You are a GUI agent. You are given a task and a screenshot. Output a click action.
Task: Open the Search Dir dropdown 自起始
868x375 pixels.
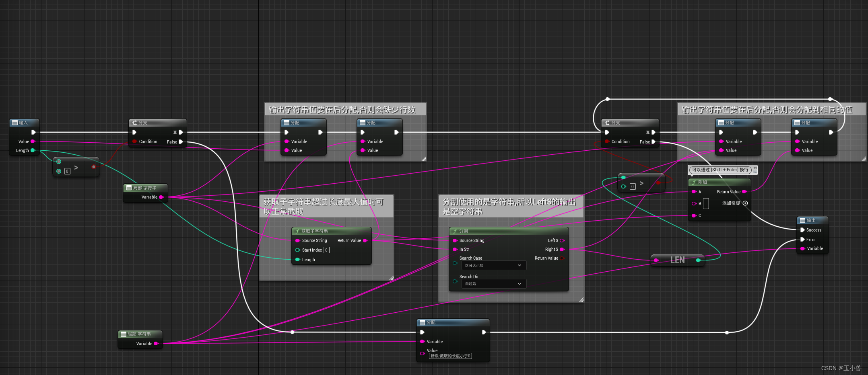tap(494, 283)
